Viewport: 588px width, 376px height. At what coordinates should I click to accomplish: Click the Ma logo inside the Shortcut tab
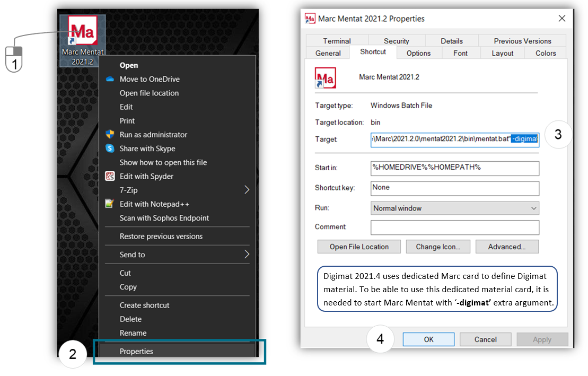pyautogui.click(x=325, y=78)
